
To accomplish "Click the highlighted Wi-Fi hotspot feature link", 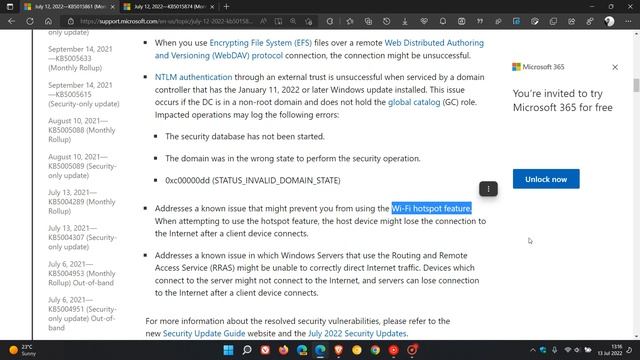I will [x=431, y=208].
